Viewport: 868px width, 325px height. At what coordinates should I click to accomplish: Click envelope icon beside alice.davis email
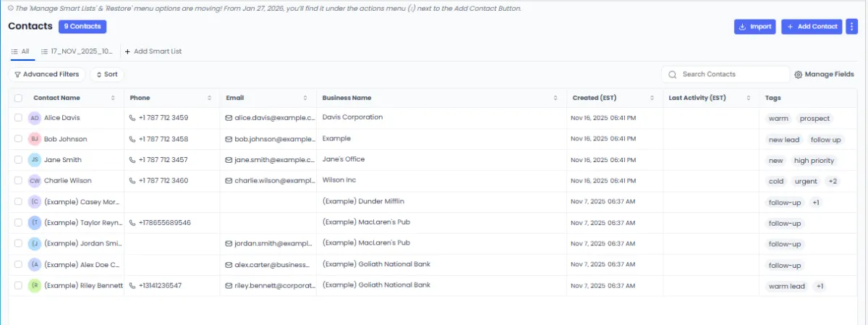(229, 118)
